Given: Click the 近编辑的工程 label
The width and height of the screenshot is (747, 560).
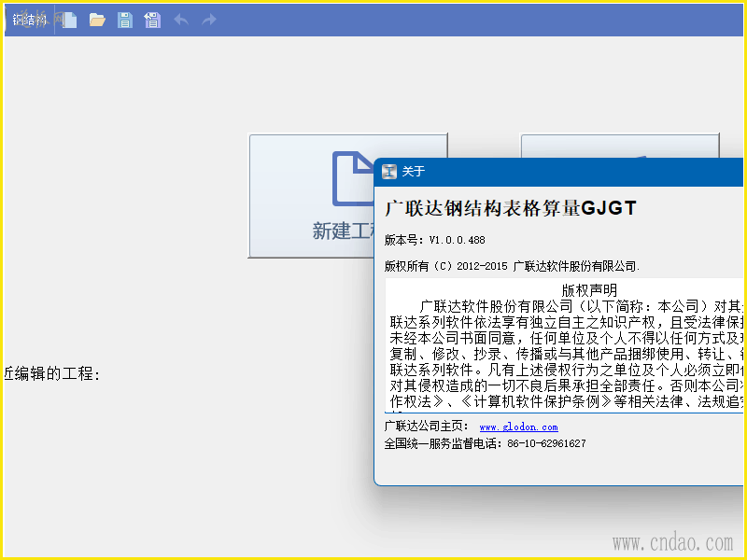Looking at the screenshot, I should [51, 374].
